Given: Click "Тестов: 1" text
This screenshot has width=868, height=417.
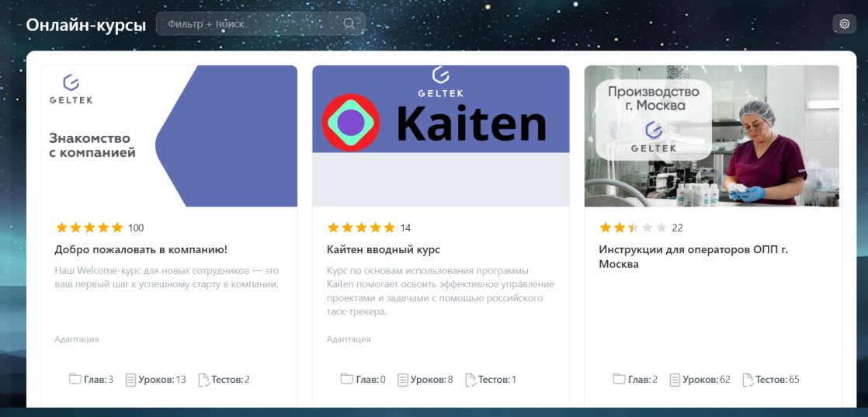Looking at the screenshot, I should [497, 380].
